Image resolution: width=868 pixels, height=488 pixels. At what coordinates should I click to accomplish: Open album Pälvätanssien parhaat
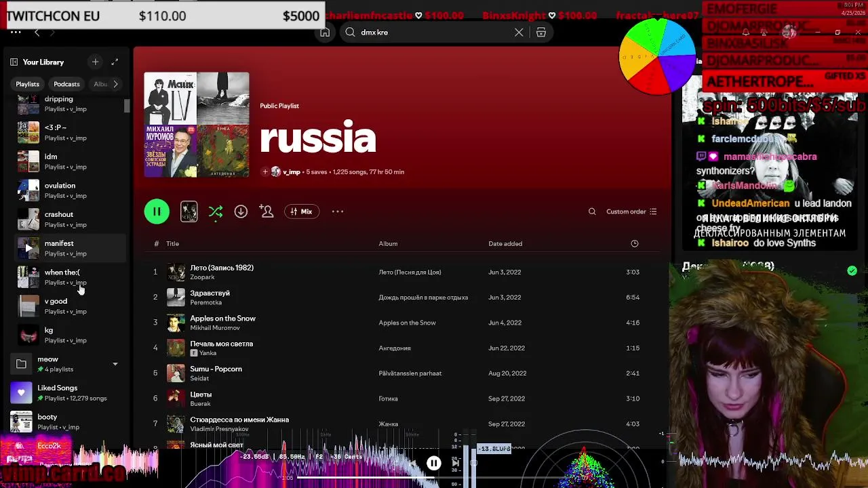coord(410,373)
